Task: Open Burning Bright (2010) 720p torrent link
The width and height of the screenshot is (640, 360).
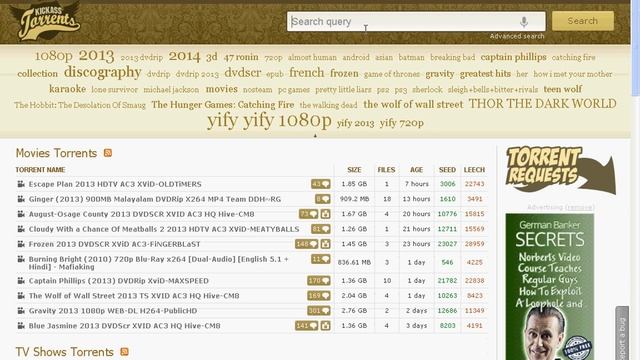Action: point(158,263)
